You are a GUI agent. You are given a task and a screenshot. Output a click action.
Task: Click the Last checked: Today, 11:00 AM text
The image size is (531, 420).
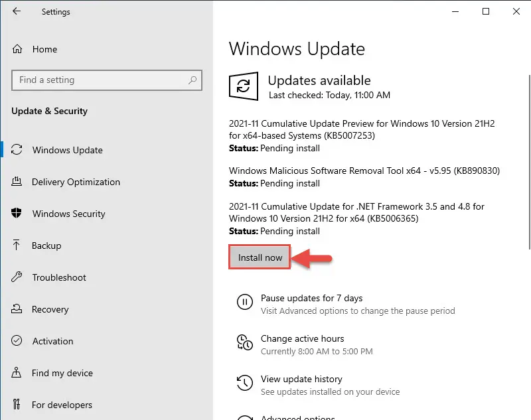[x=329, y=95]
